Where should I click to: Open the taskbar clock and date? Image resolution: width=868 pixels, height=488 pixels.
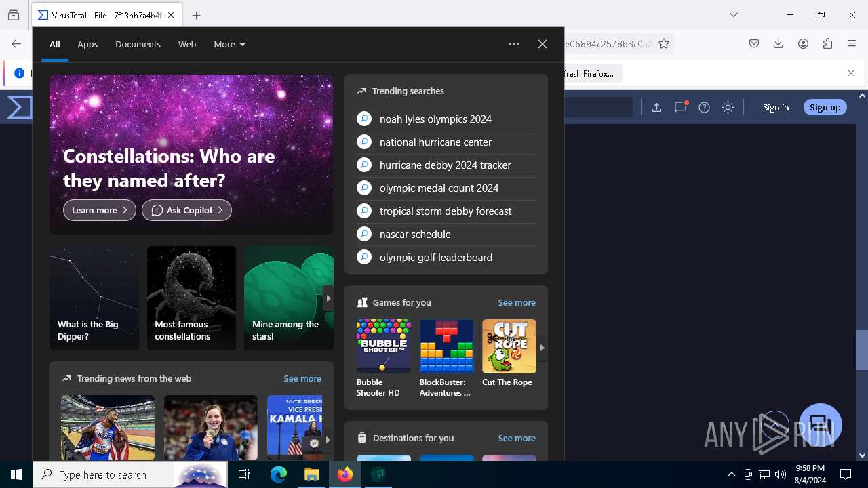pyautogui.click(x=810, y=474)
